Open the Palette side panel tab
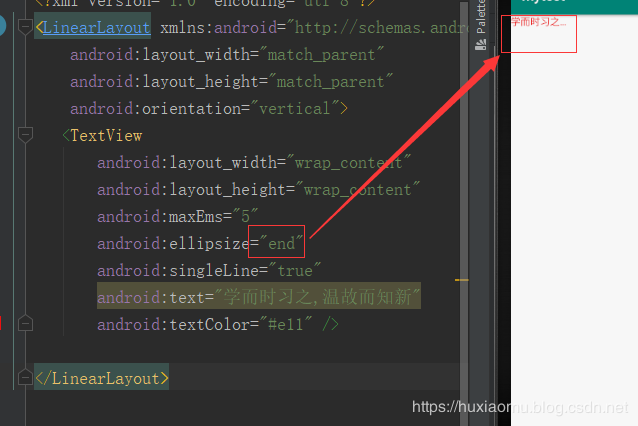Screen dimensions: 638x426 (481, 25)
